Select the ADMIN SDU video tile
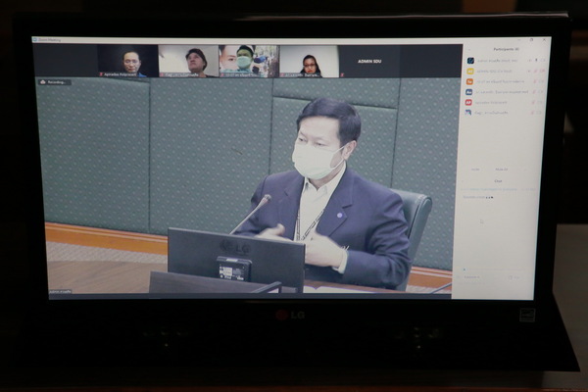Image resolution: width=588 pixels, height=392 pixels. (x=368, y=61)
